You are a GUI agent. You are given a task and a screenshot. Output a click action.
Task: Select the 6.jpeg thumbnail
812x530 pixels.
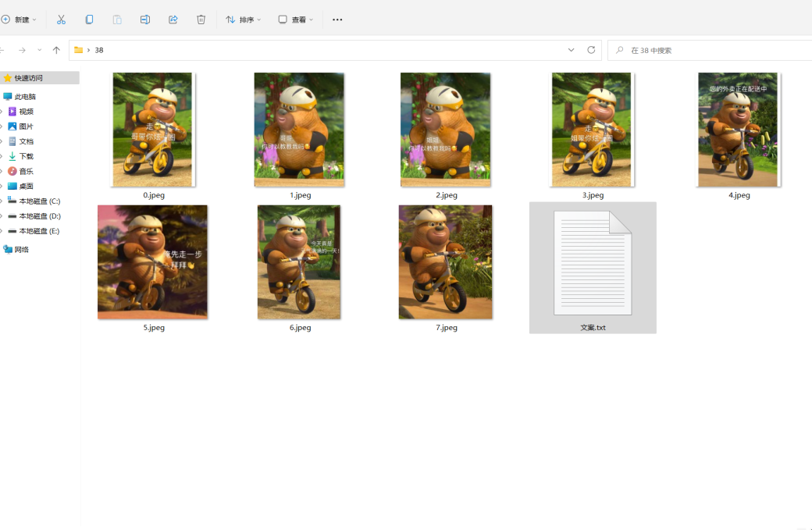(299, 262)
